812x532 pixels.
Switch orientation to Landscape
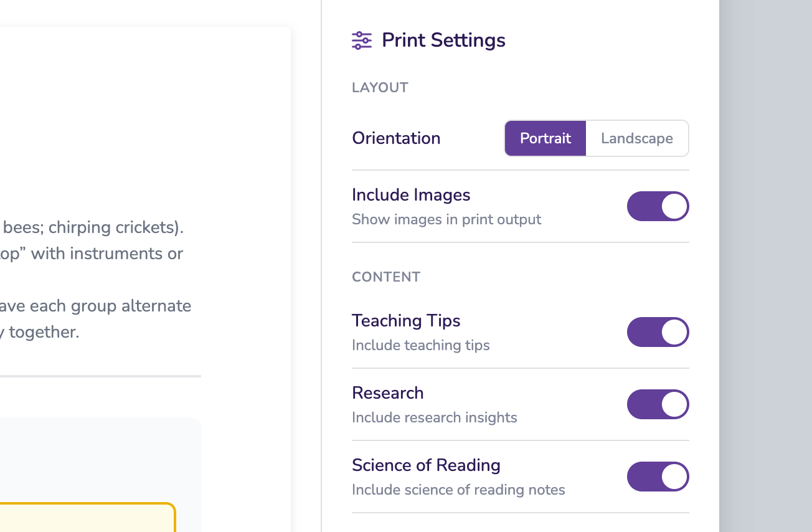tap(636, 138)
